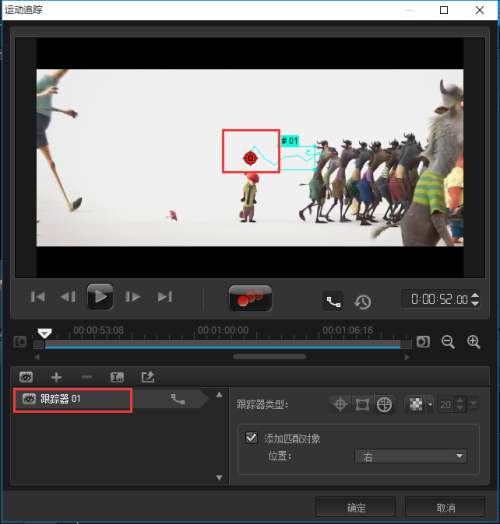This screenshot has height=524, width=500.
Task: Open the mosaic shape dropdown arrow
Action: pos(430,405)
